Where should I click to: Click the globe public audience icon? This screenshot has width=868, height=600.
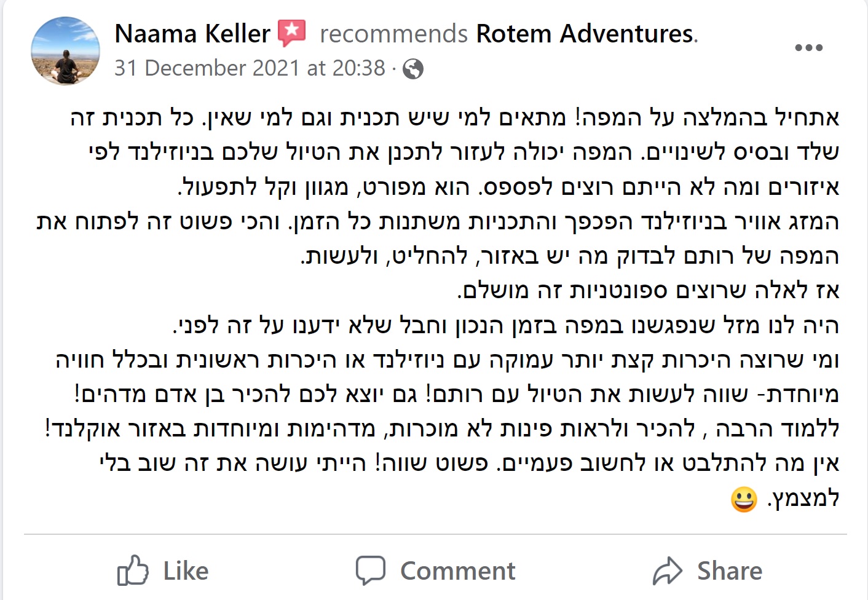coord(413,69)
